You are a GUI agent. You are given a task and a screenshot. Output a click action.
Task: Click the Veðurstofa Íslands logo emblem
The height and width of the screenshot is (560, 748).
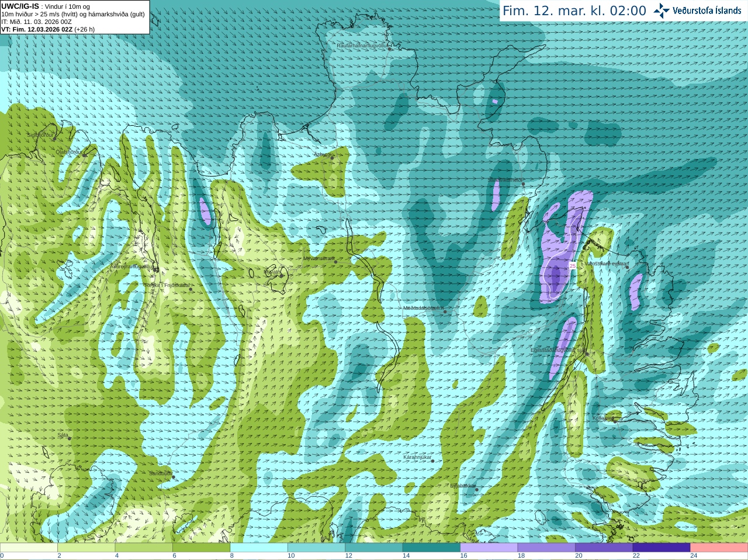(x=662, y=11)
